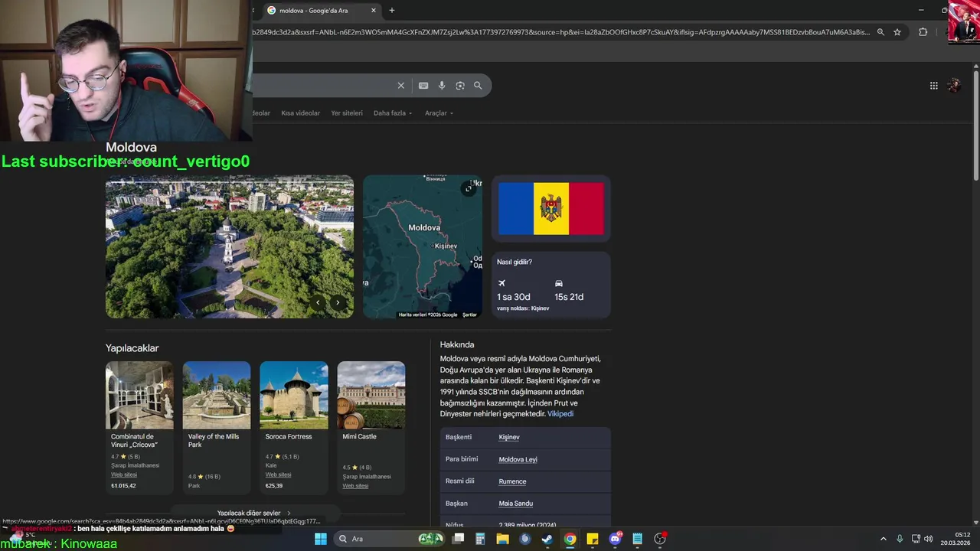Expand Yapılacak diğer şeyler list
The image size is (980, 551).
[x=254, y=513]
